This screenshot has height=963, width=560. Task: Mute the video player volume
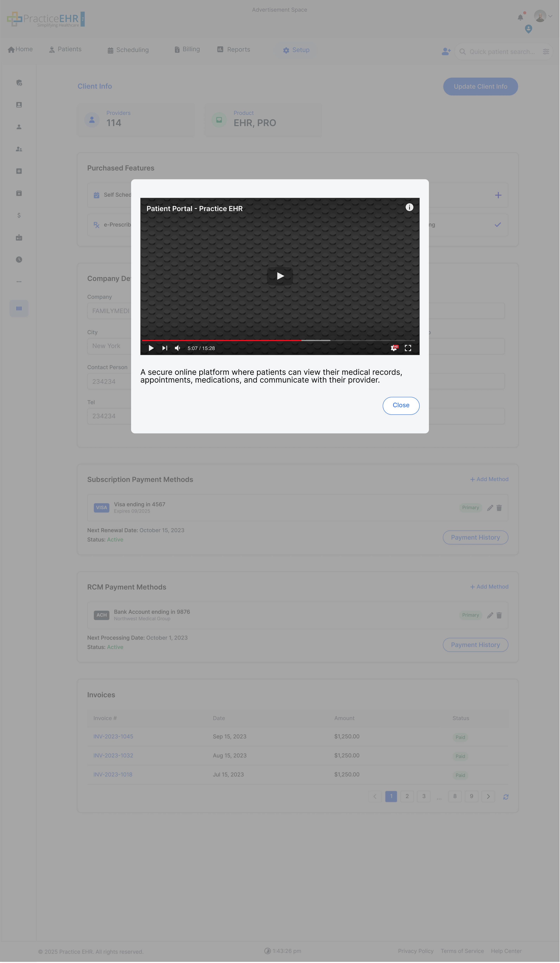[177, 348]
